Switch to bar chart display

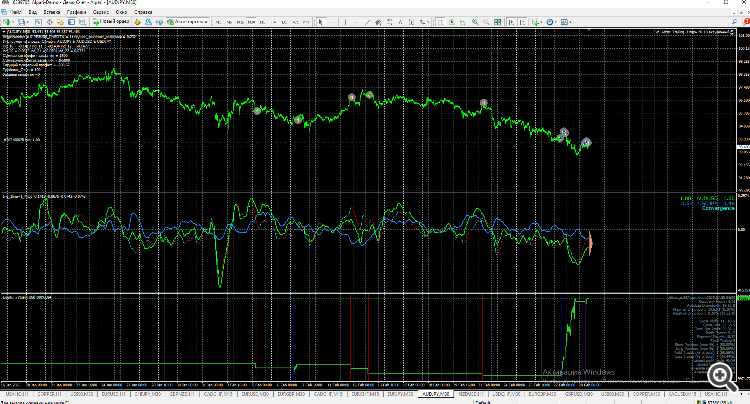[440, 22]
